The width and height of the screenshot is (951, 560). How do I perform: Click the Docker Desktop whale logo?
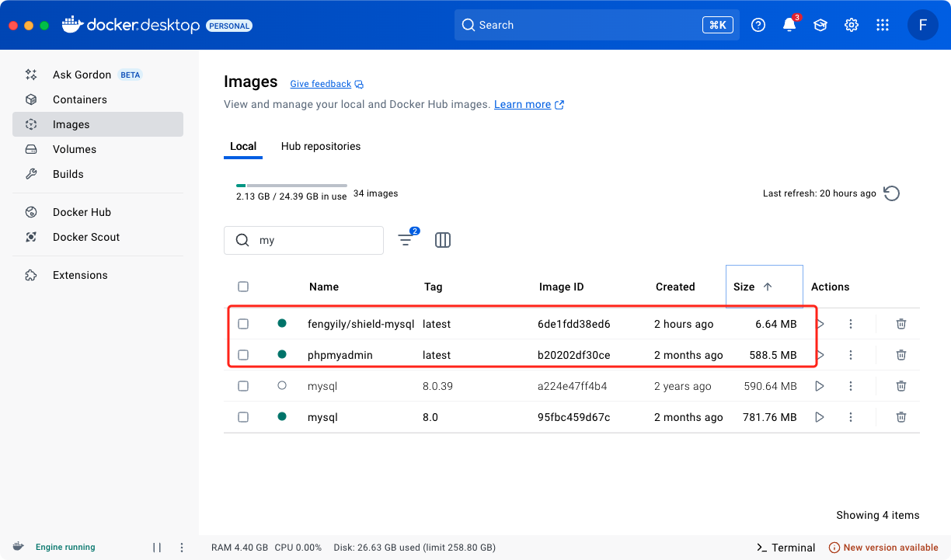[x=71, y=25]
